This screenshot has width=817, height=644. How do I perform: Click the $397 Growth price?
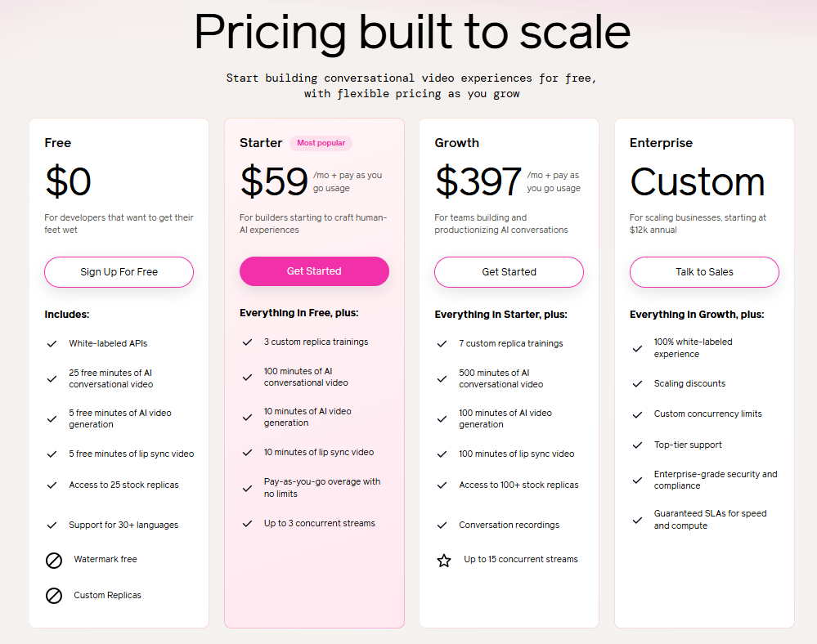pyautogui.click(x=478, y=181)
